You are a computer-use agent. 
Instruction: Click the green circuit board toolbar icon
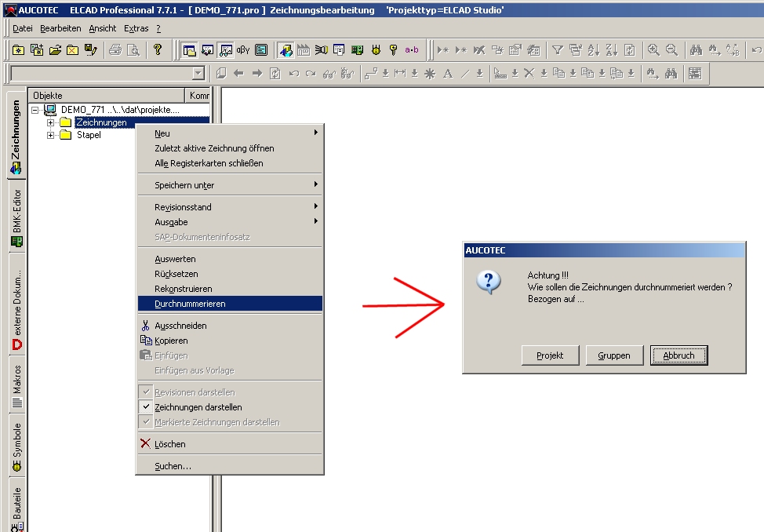tap(357, 49)
